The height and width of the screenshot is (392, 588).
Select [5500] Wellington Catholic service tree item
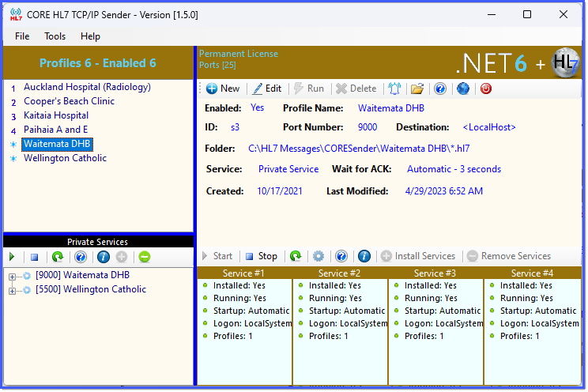pos(91,289)
